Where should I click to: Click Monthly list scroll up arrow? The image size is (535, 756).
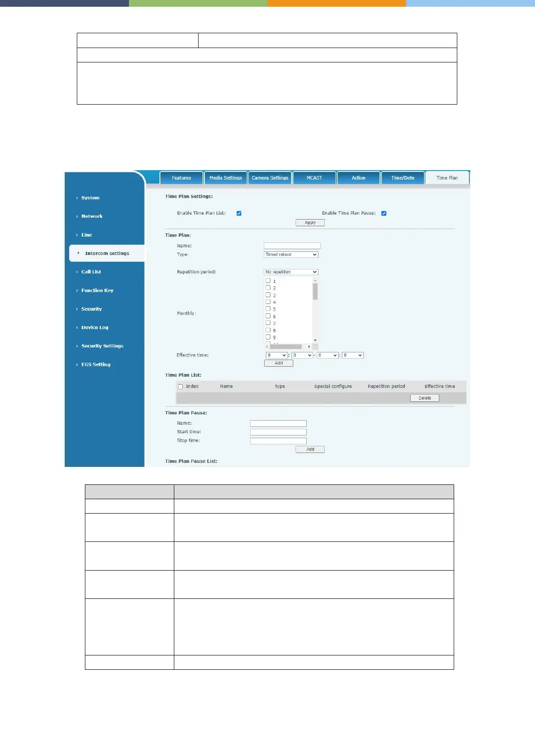coord(315,280)
